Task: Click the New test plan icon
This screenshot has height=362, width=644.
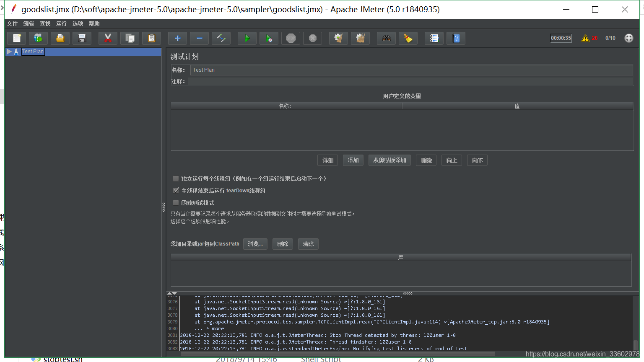Action: tap(17, 38)
